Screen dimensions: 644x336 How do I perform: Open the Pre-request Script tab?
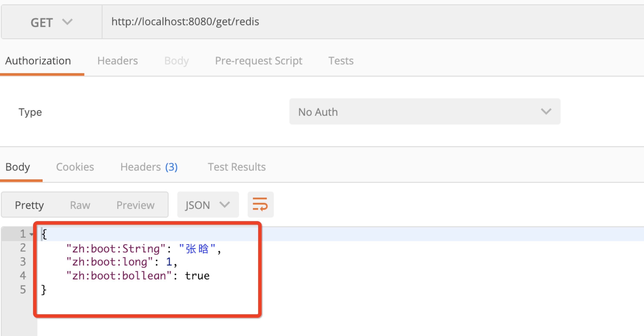coord(259,61)
